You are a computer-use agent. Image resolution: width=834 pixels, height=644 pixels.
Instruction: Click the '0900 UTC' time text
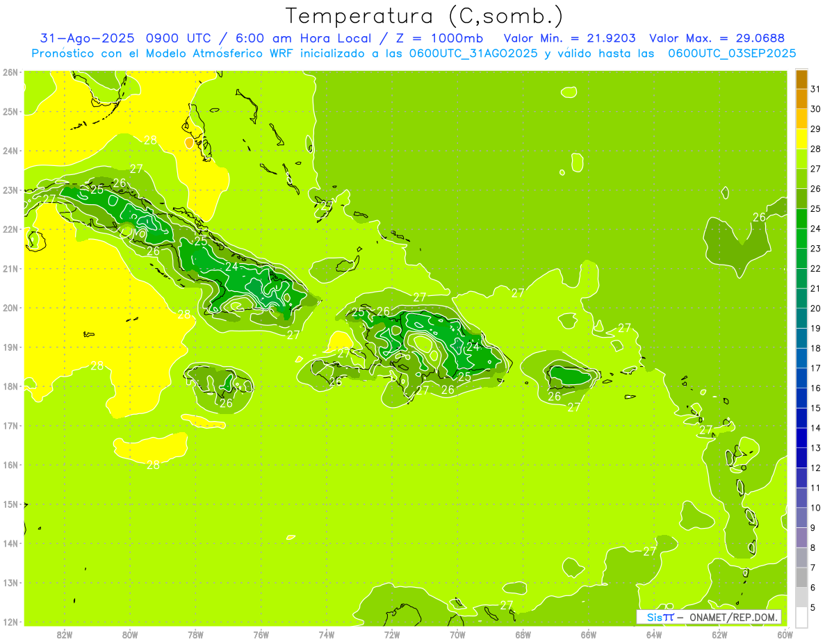[177, 39]
